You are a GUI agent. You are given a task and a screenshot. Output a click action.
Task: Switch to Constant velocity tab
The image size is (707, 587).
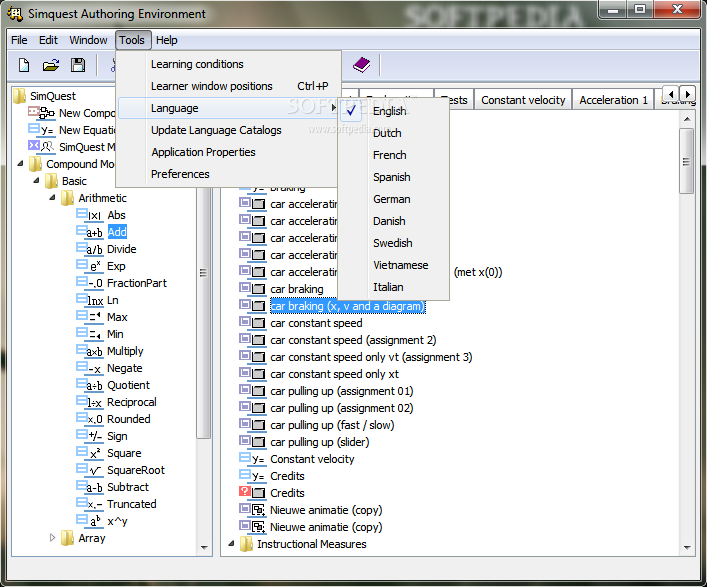[523, 100]
